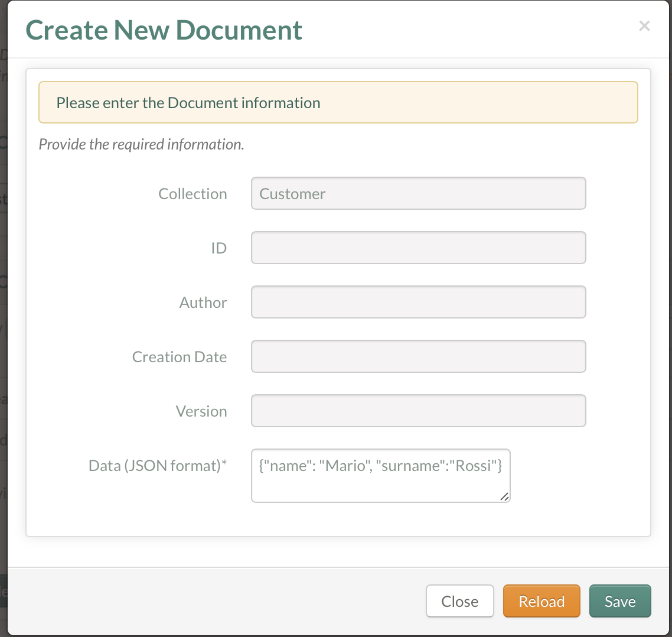Screen dimensions: 672x637
Task: Click the Collection label
Action: point(193,194)
